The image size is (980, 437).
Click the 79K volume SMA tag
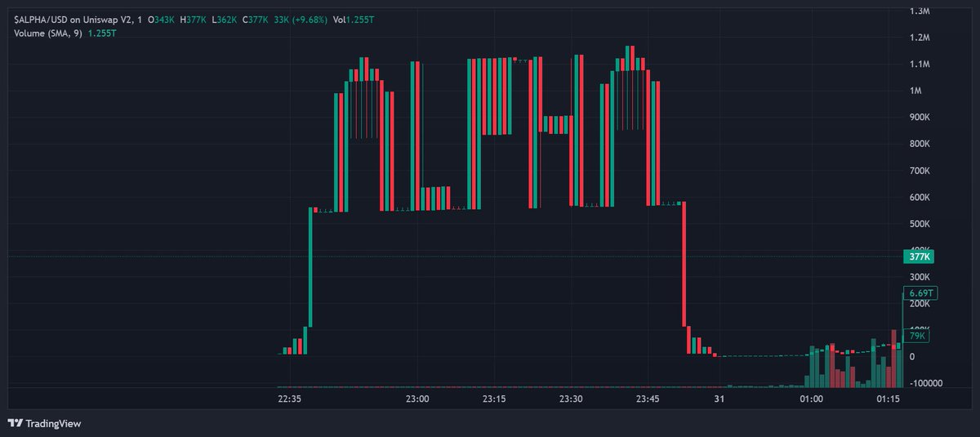pyautogui.click(x=916, y=336)
